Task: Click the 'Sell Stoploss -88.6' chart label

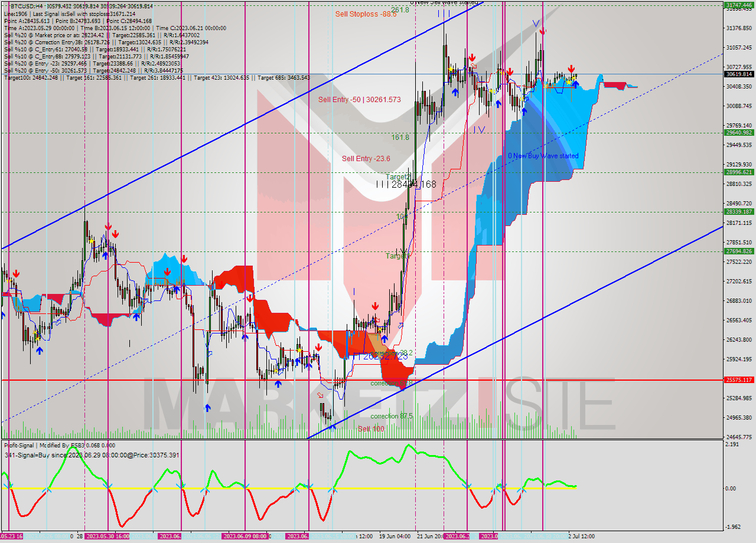Action: 366,14
